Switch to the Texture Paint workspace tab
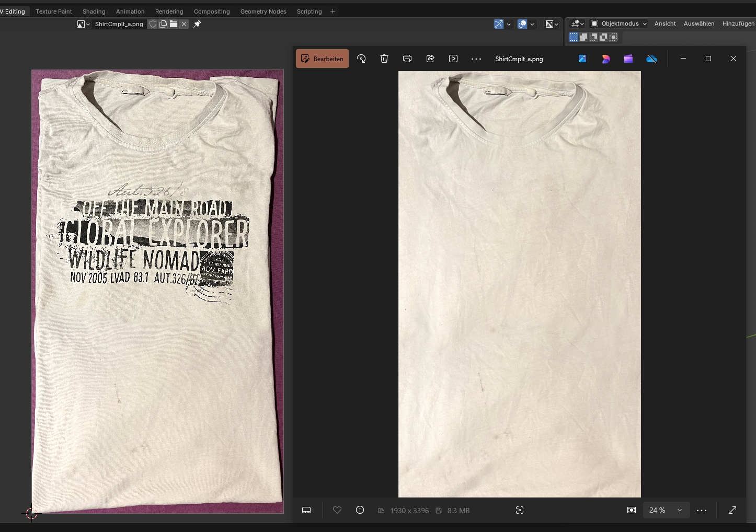The height and width of the screenshot is (532, 756). click(x=54, y=11)
